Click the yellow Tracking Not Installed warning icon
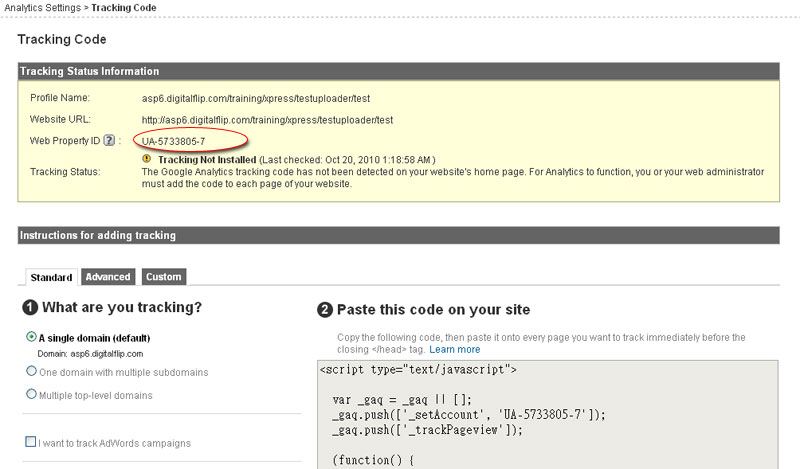Screen dimensions: 800x469 pyautogui.click(x=146, y=159)
